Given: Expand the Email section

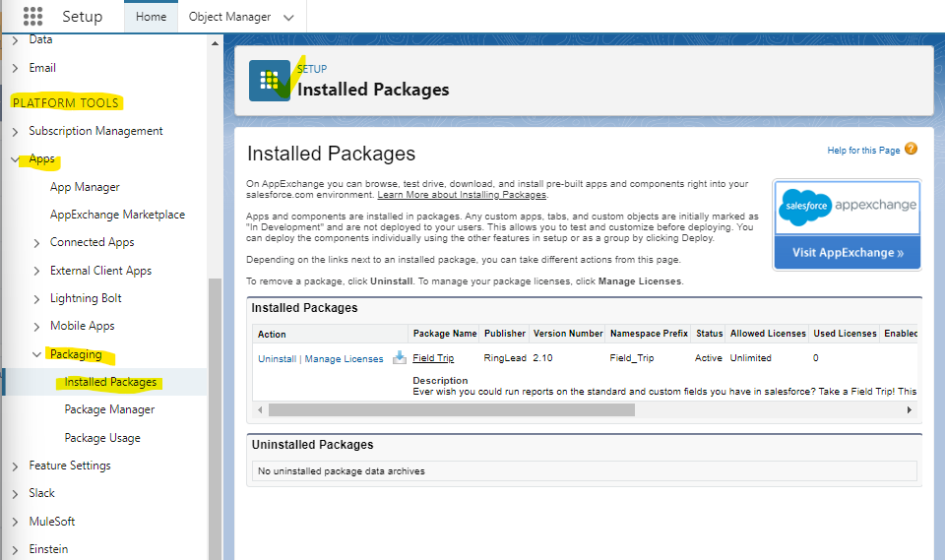Looking at the screenshot, I should [15, 68].
